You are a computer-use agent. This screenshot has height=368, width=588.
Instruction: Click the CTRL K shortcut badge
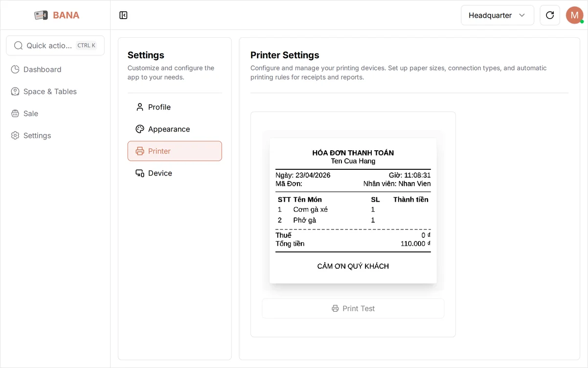(x=86, y=46)
